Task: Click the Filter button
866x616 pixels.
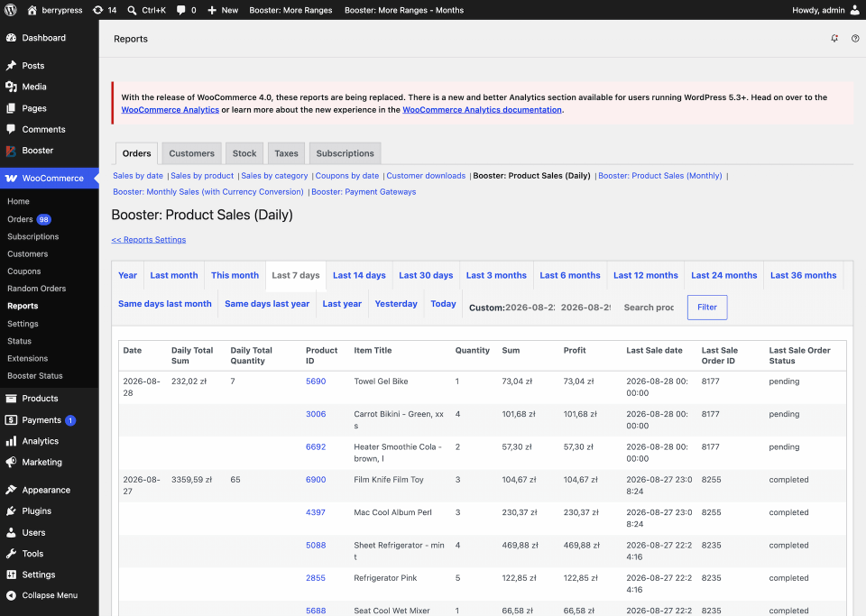Action: (x=707, y=308)
